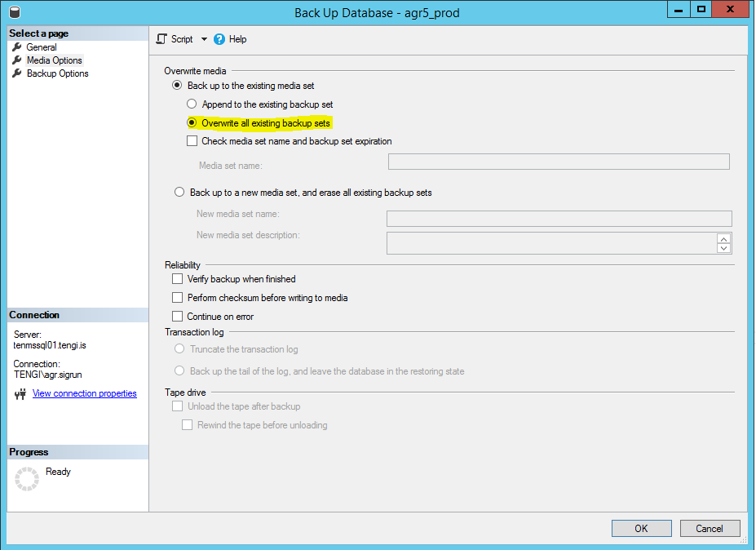Open the General page

coord(42,47)
